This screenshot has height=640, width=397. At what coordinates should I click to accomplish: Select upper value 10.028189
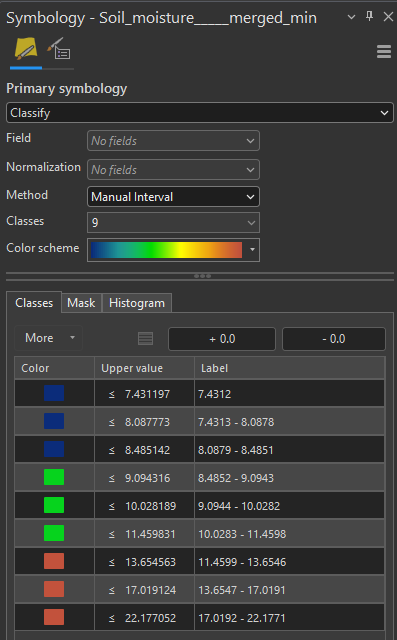pyautogui.click(x=150, y=506)
